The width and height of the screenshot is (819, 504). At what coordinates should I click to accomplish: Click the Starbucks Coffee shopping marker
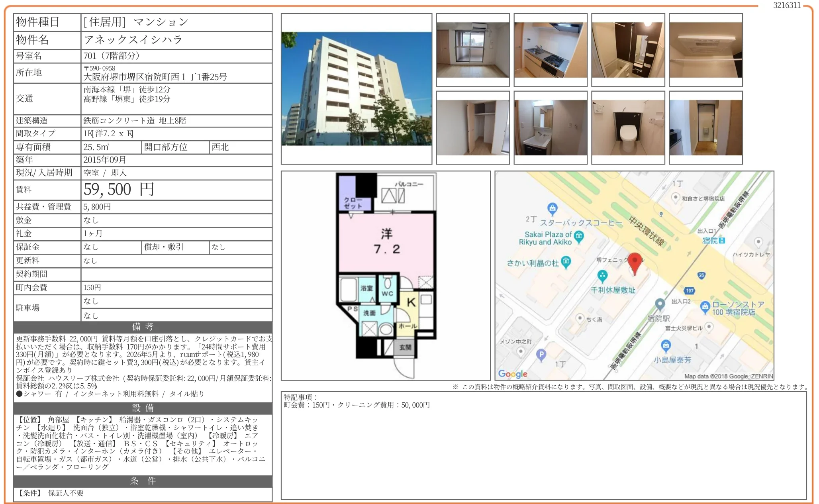[x=552, y=208]
